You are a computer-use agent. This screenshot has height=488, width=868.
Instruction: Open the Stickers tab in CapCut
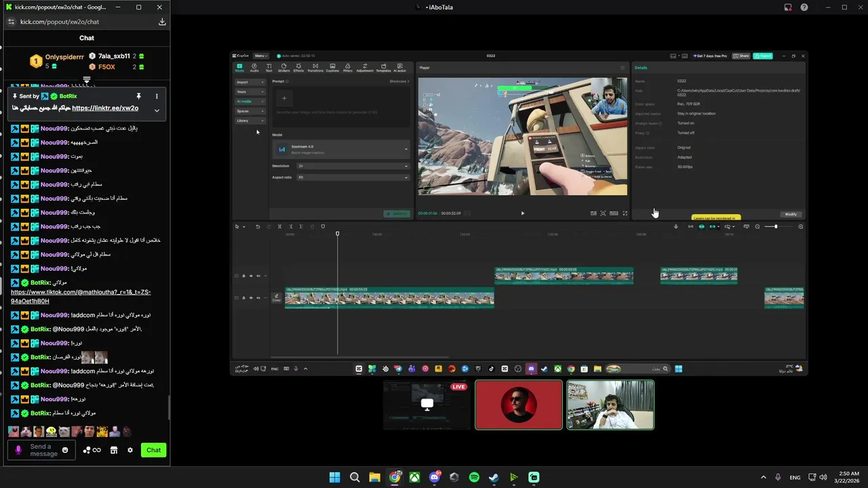[x=283, y=67]
